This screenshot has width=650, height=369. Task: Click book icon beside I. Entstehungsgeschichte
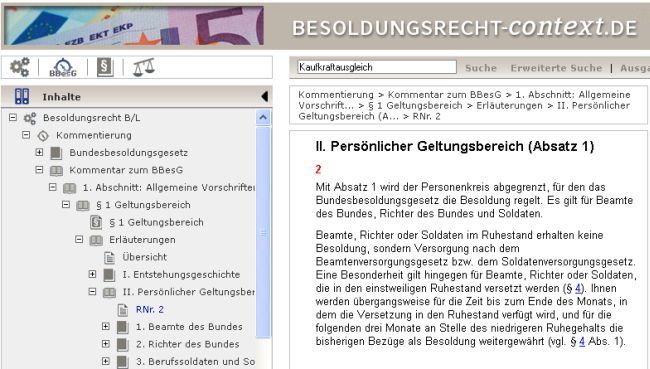point(109,275)
